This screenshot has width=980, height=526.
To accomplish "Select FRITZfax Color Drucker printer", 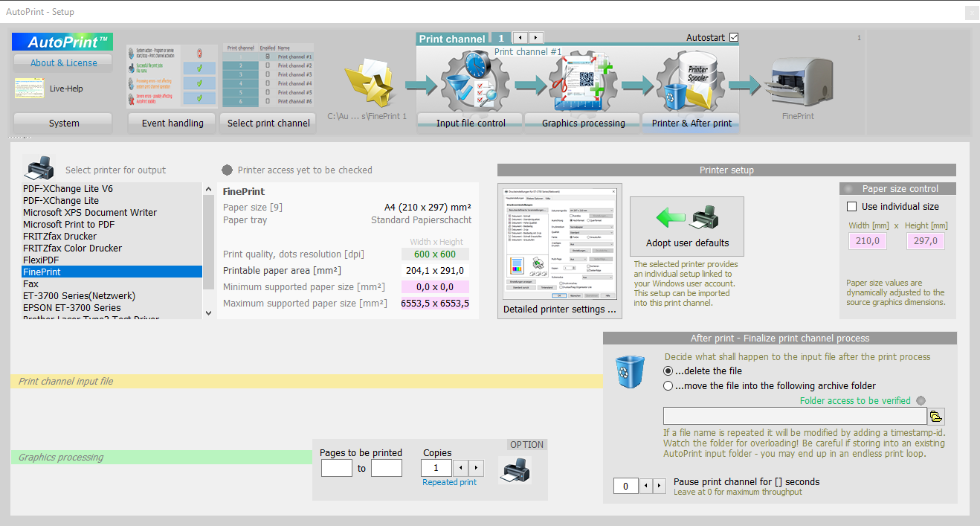I will [112, 248].
